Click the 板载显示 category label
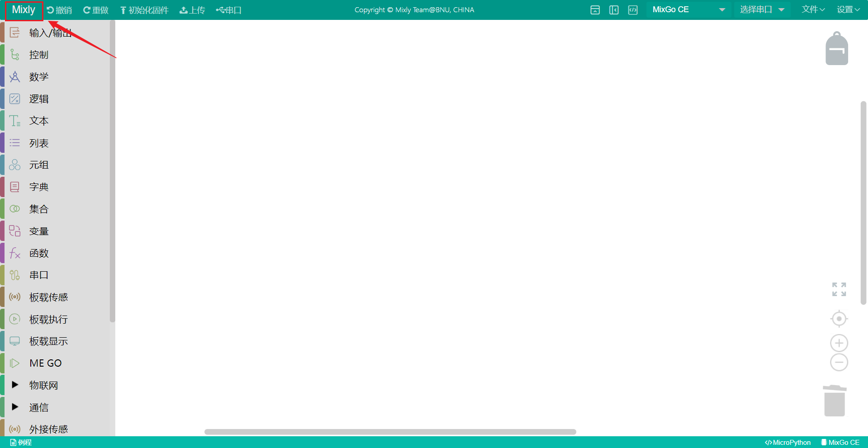 pos(49,341)
